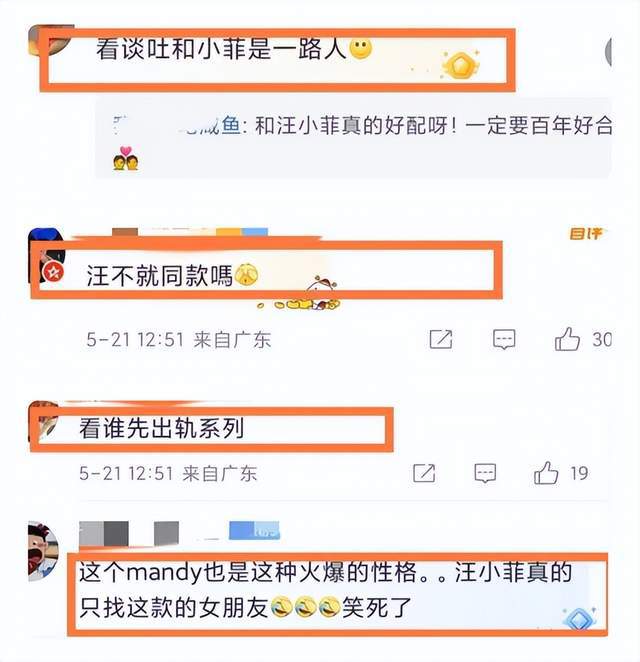The image size is (640, 662).
Task: Select the comment "这个mandy也是这种火爆的性格"
Action: click(325, 591)
